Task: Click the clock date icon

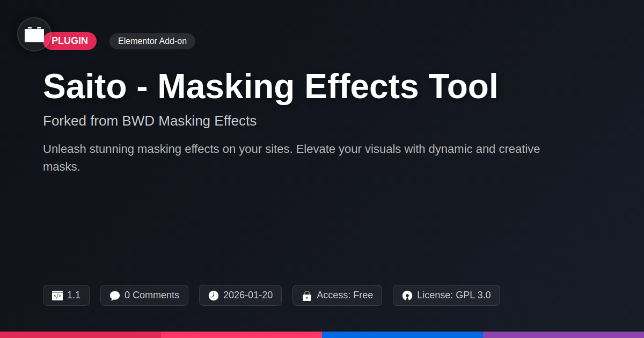Action: (x=214, y=296)
